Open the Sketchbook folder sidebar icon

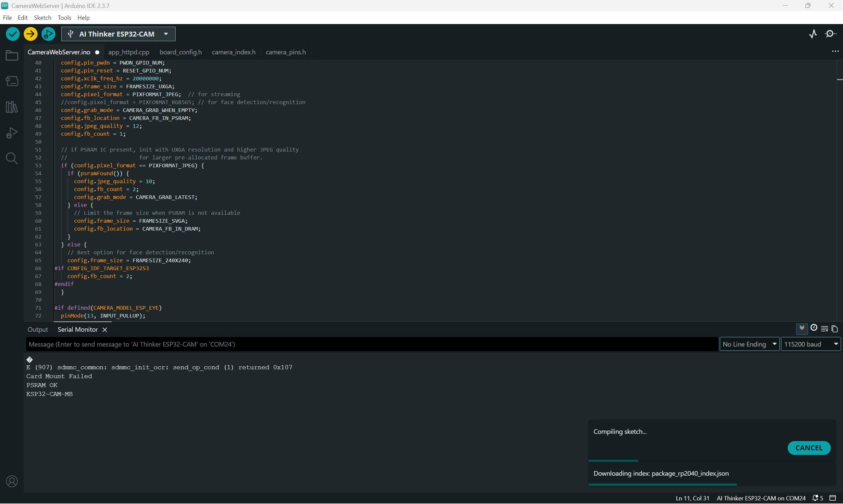12,56
